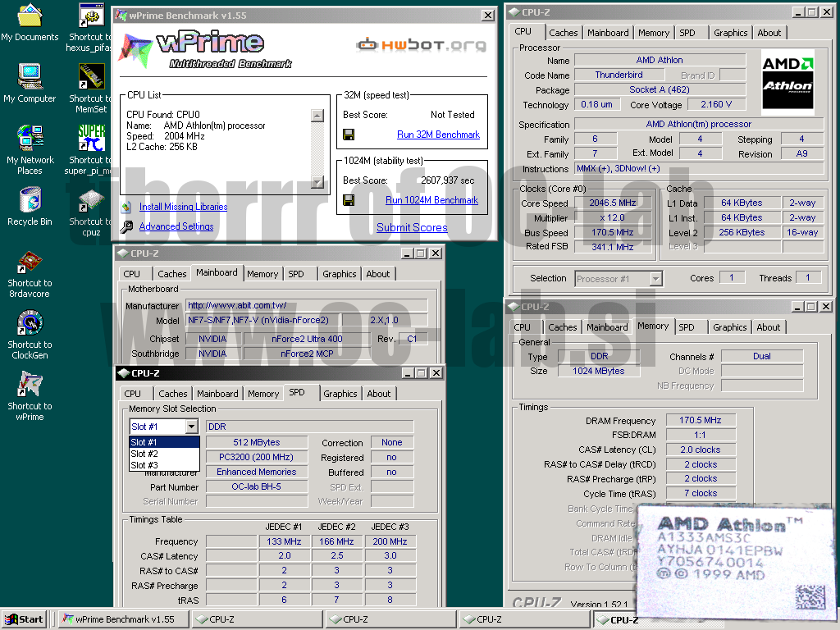840x630 pixels.
Task: Click the Enhanced Memories manufacturer field
Action: pyautogui.click(x=256, y=472)
